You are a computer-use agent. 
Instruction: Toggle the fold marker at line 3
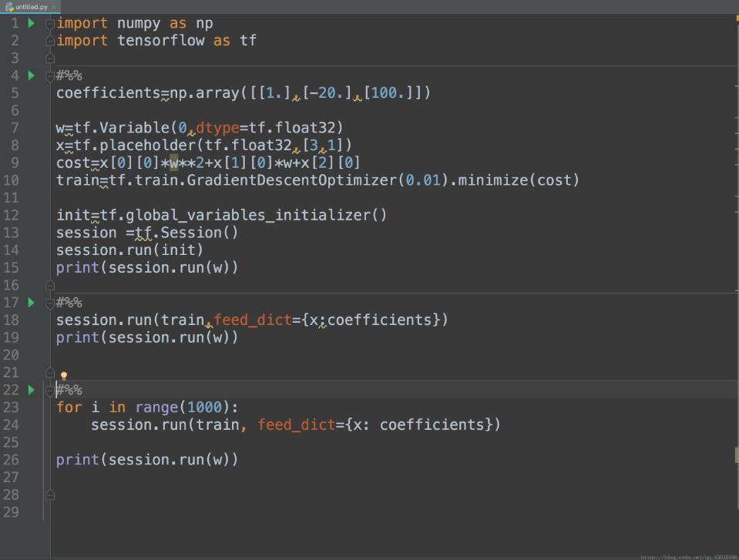point(50,59)
